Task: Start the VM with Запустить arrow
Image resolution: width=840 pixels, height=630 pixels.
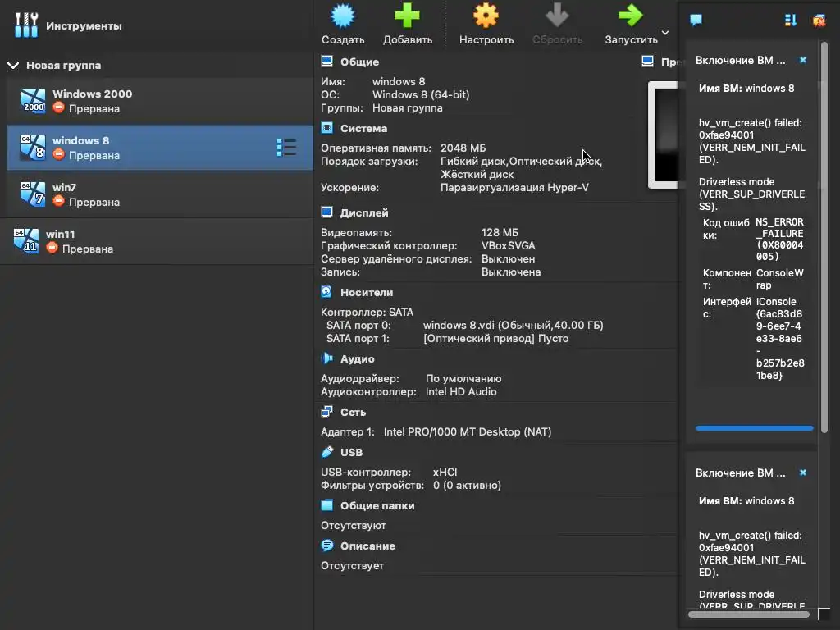Action: click(631, 16)
